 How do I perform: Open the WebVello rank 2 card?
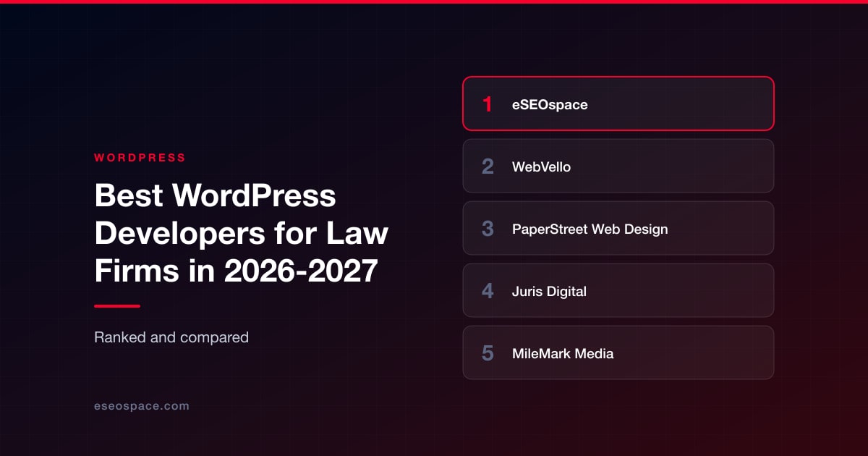click(618, 166)
